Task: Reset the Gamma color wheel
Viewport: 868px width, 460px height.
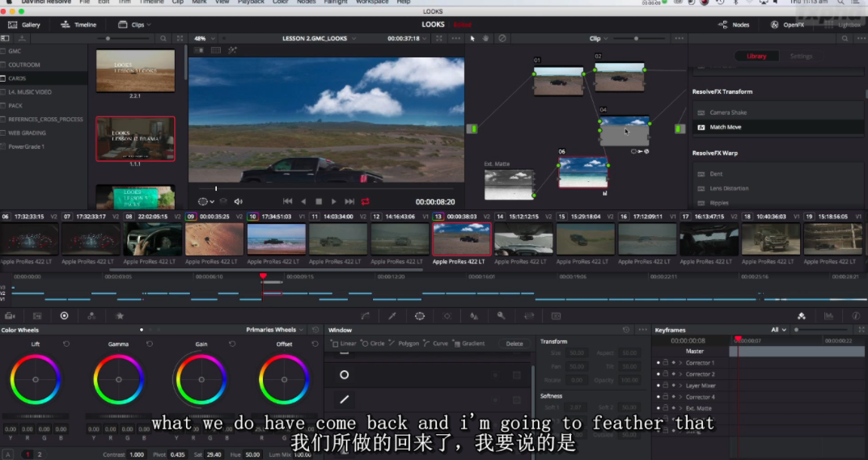Action: [x=150, y=344]
